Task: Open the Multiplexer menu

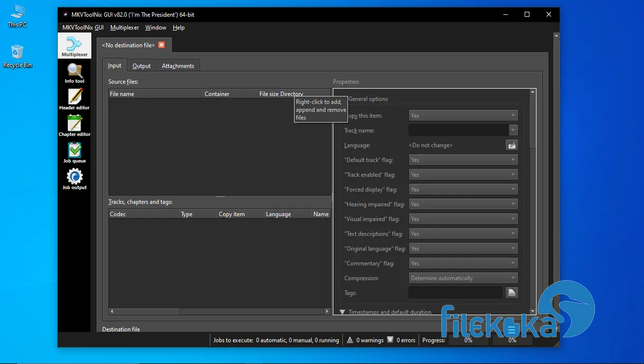Action: pyautogui.click(x=125, y=27)
